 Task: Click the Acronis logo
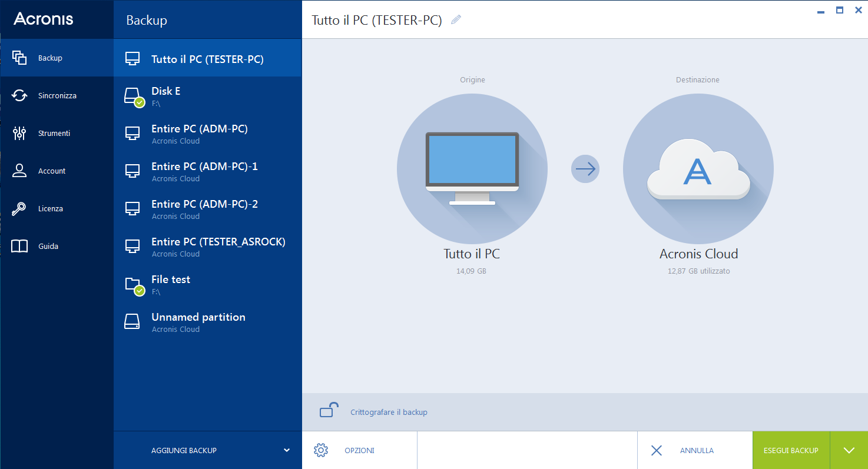point(44,19)
